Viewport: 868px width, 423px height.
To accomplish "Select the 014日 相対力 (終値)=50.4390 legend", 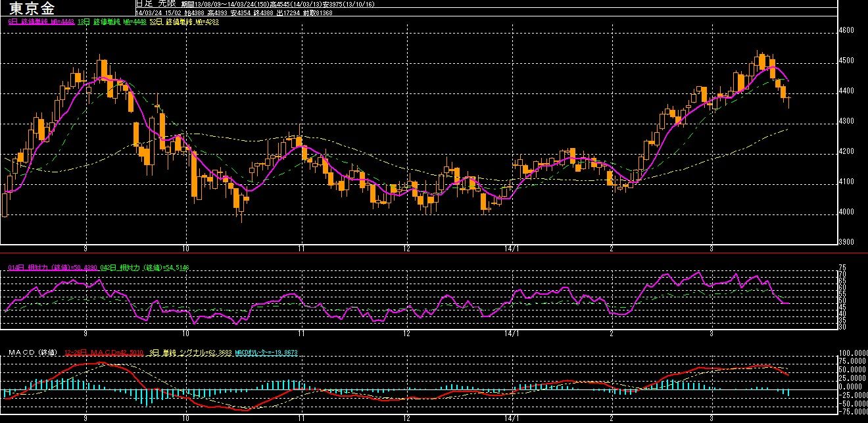I will 53,267.
